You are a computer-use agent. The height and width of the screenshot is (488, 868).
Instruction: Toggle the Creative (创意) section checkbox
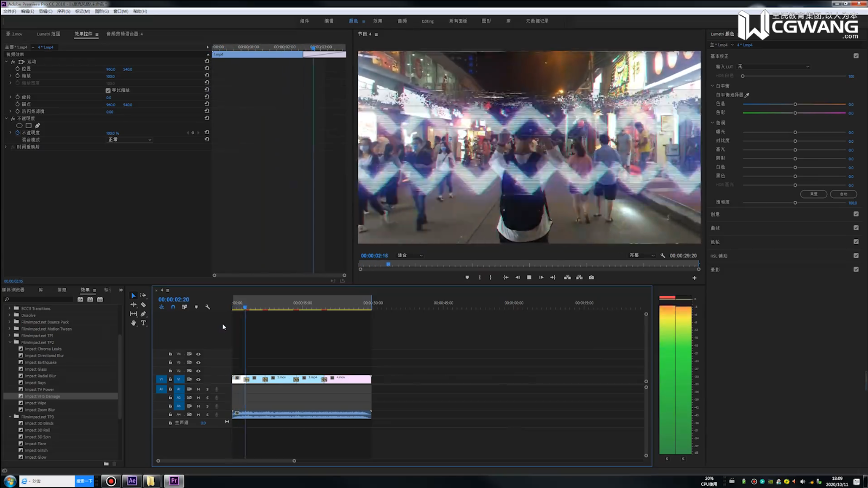(x=856, y=214)
